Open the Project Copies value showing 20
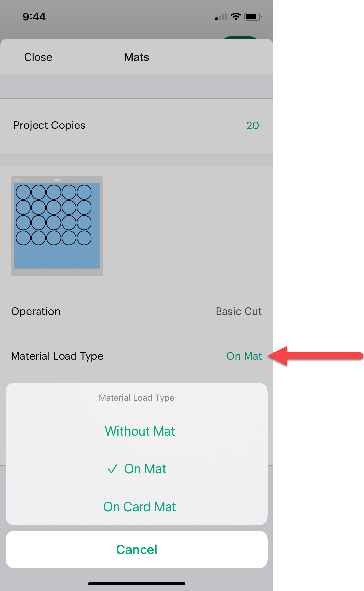The width and height of the screenshot is (364, 591). pos(252,126)
